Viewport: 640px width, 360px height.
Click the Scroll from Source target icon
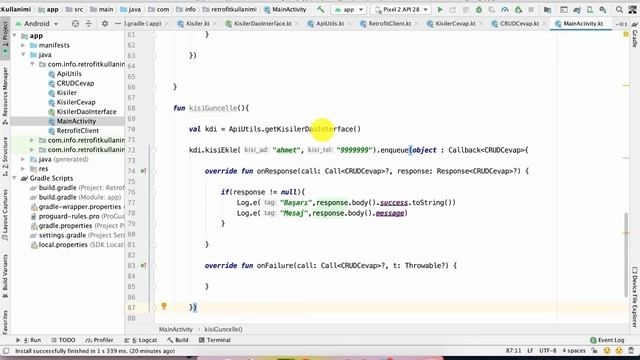click(x=75, y=24)
